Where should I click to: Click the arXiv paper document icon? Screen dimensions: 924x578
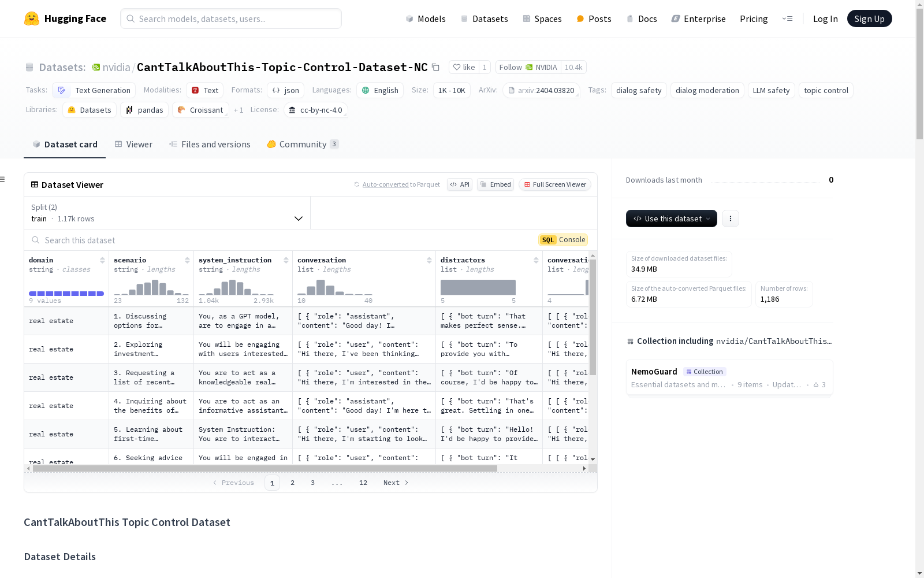pyautogui.click(x=512, y=90)
